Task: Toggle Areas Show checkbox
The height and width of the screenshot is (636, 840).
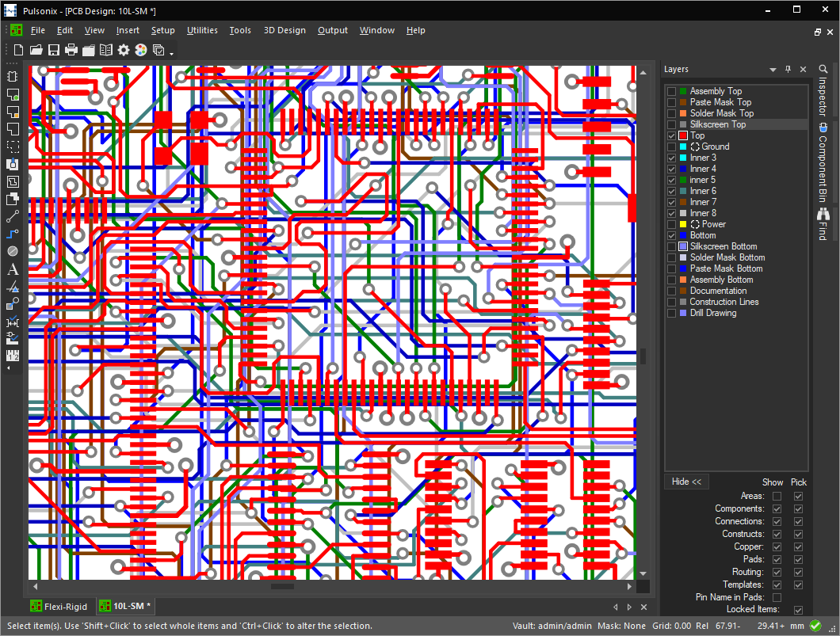Action: point(777,497)
